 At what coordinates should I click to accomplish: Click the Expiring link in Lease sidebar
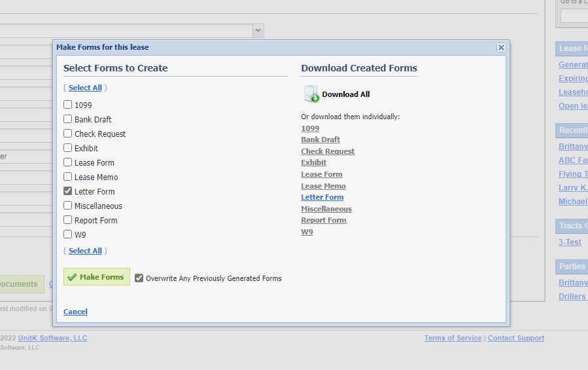point(573,79)
